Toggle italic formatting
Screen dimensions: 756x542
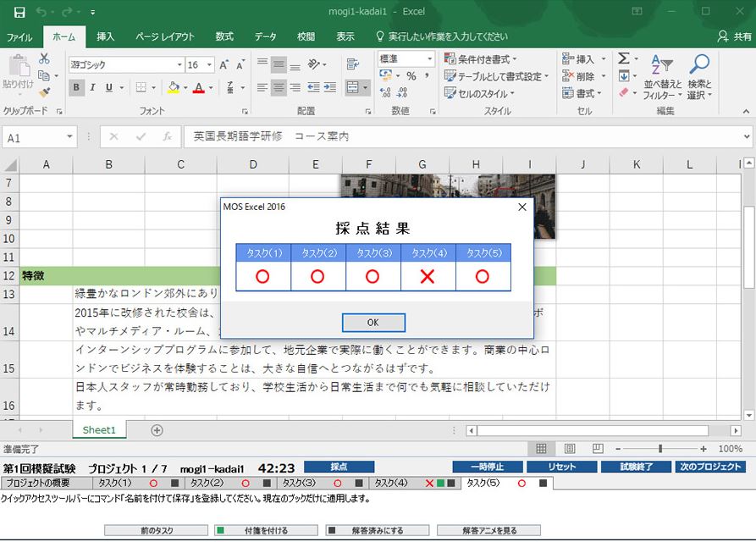(92, 87)
